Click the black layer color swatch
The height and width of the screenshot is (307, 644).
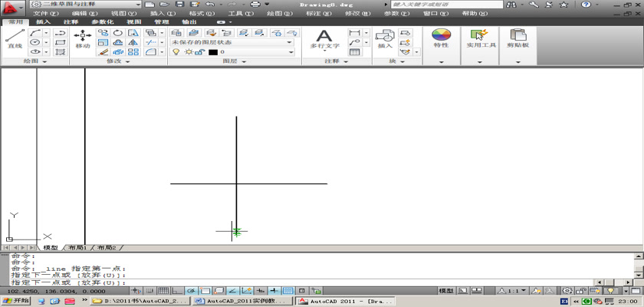click(x=213, y=52)
